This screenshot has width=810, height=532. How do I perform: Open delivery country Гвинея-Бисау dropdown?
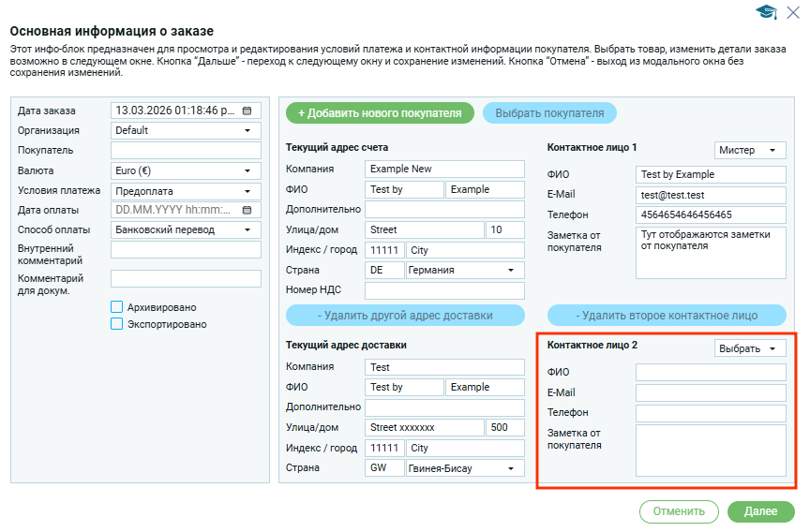[x=465, y=468]
